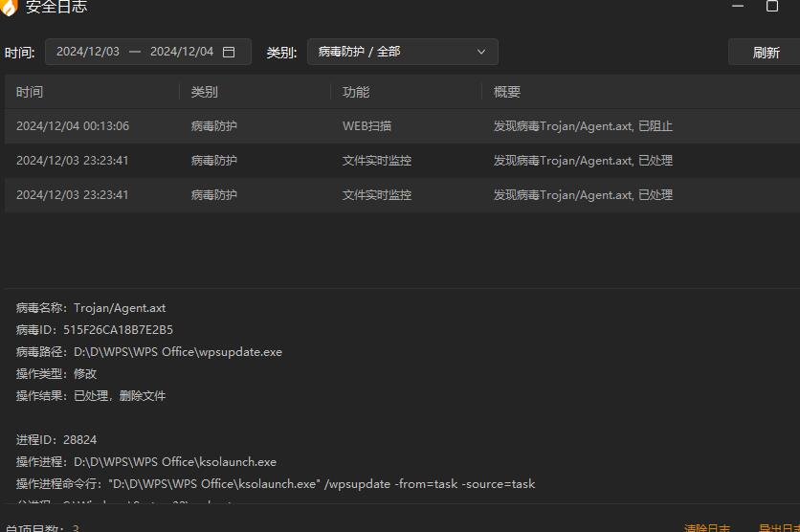
Task: Click end date 2024/12/04 in date range
Action: click(x=182, y=52)
